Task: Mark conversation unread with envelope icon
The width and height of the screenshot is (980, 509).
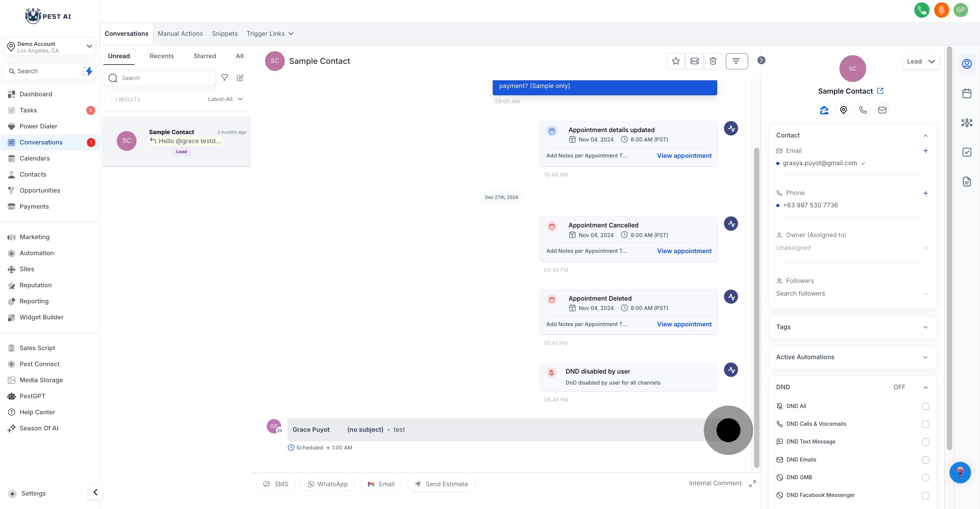Action: click(694, 61)
